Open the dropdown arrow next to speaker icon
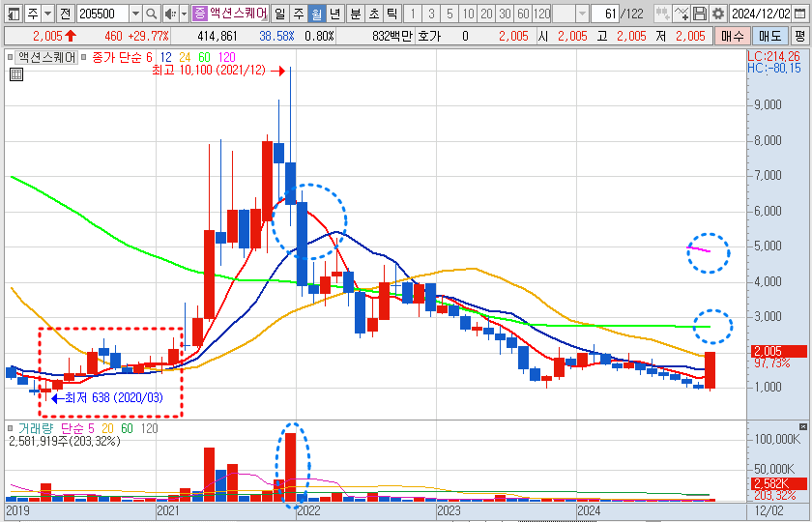Image resolution: width=812 pixels, height=522 pixels. (x=184, y=14)
